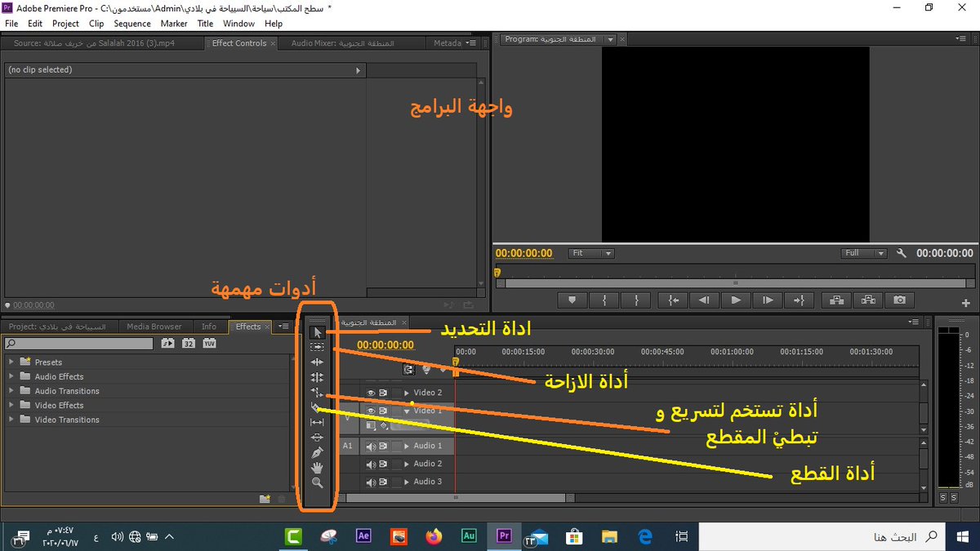Select the Rate Stretch tool
980x551 pixels.
[x=317, y=392]
